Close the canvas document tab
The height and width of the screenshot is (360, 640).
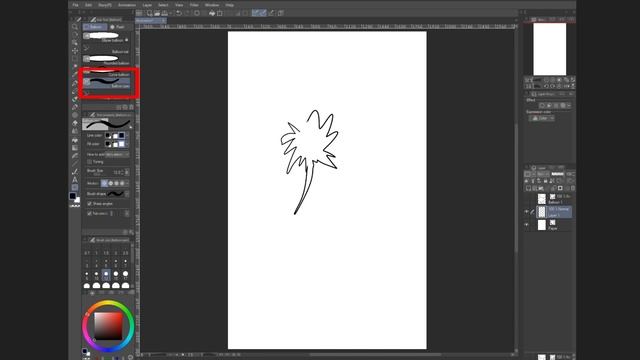(x=163, y=21)
